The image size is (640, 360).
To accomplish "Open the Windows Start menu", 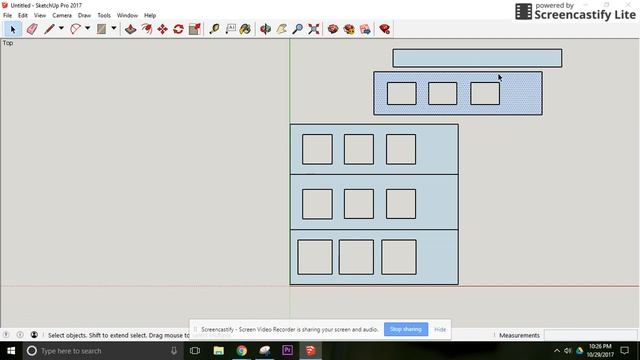I will (x=11, y=351).
